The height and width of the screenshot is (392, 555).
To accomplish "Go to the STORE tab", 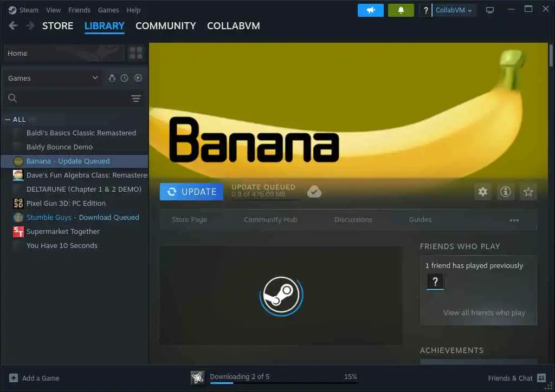I will coord(57,26).
